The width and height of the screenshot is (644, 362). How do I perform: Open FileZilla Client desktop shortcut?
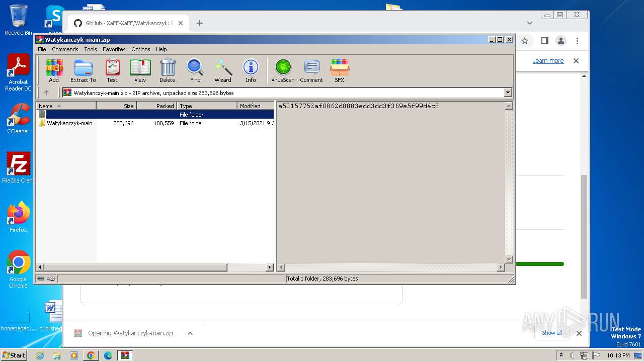[18, 168]
